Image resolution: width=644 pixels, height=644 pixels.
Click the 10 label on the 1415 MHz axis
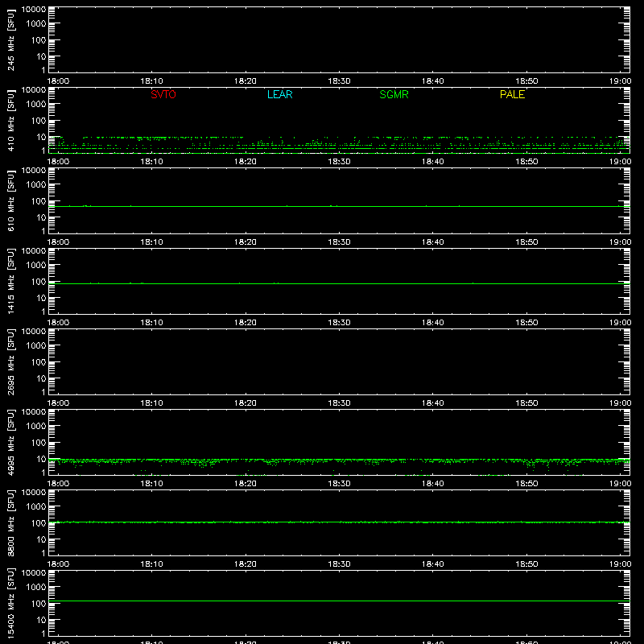[41, 298]
